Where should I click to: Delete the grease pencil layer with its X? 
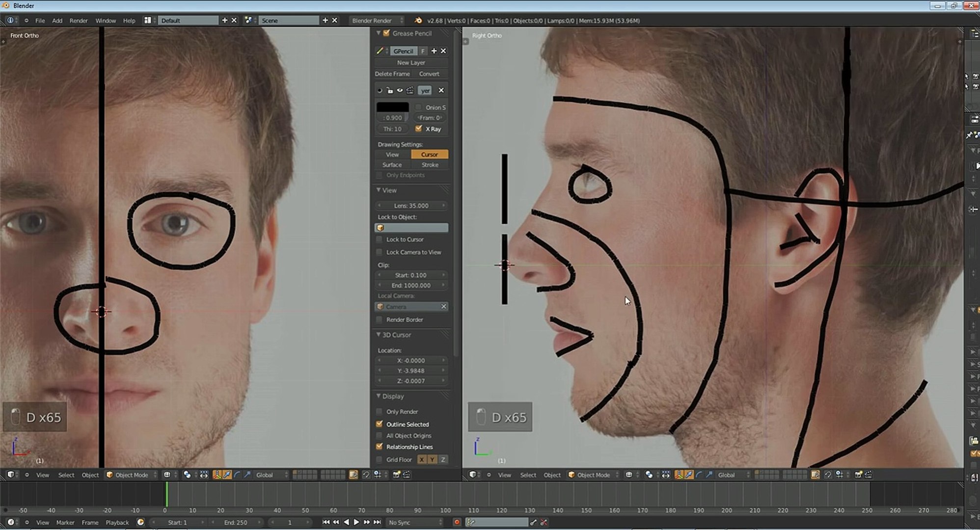(441, 90)
